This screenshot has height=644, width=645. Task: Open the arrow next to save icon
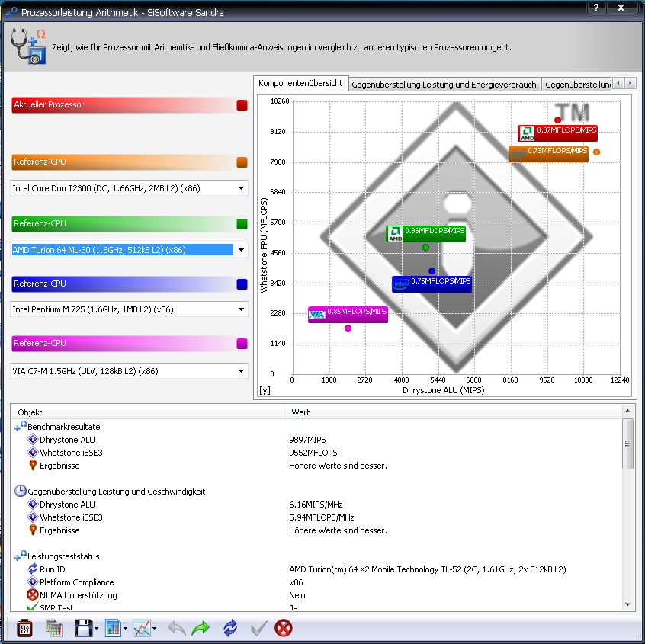(96, 628)
